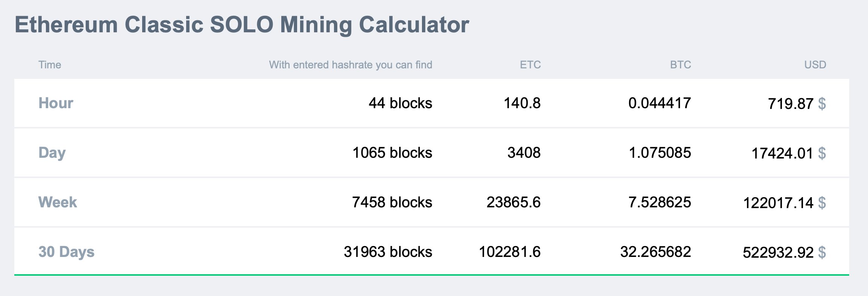Screen dimensions: 868x296
Task: Click the Time column header
Action: point(50,65)
